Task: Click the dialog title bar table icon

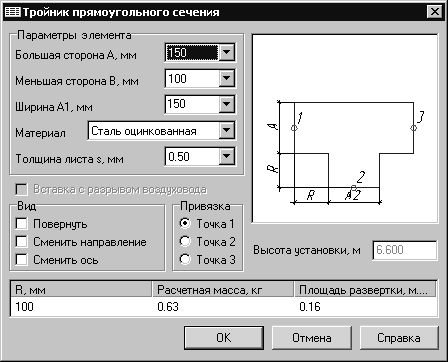Action: (x=13, y=12)
